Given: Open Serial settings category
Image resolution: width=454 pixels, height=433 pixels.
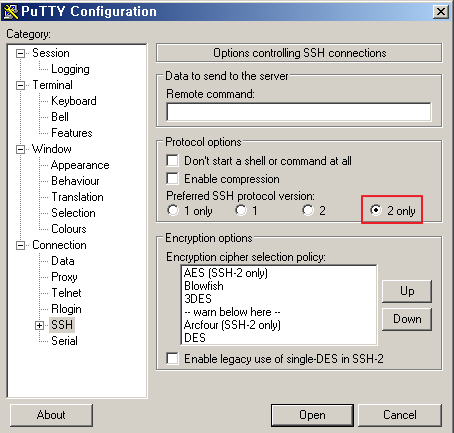Looking at the screenshot, I should point(64,341).
